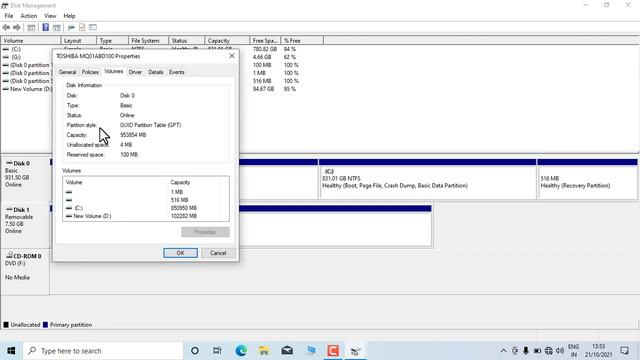
Task: Click the 13:53 clock in the tray
Action: (598, 351)
